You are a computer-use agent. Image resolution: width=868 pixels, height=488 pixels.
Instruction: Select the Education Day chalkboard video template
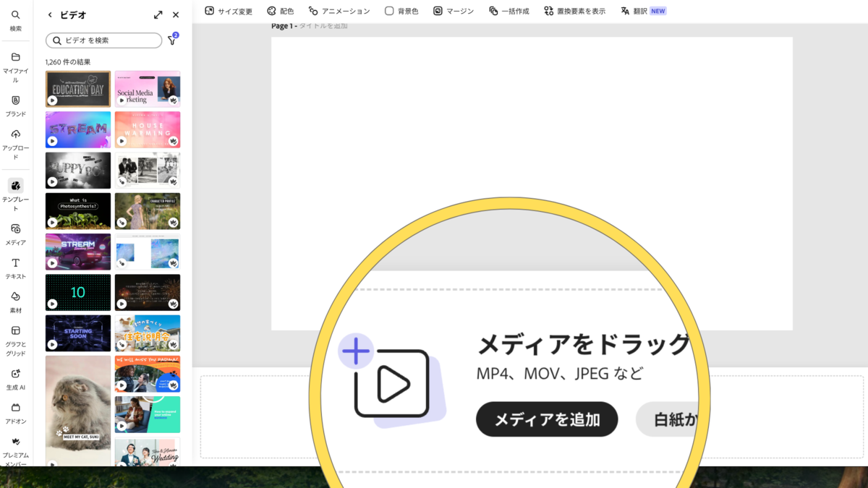point(78,89)
